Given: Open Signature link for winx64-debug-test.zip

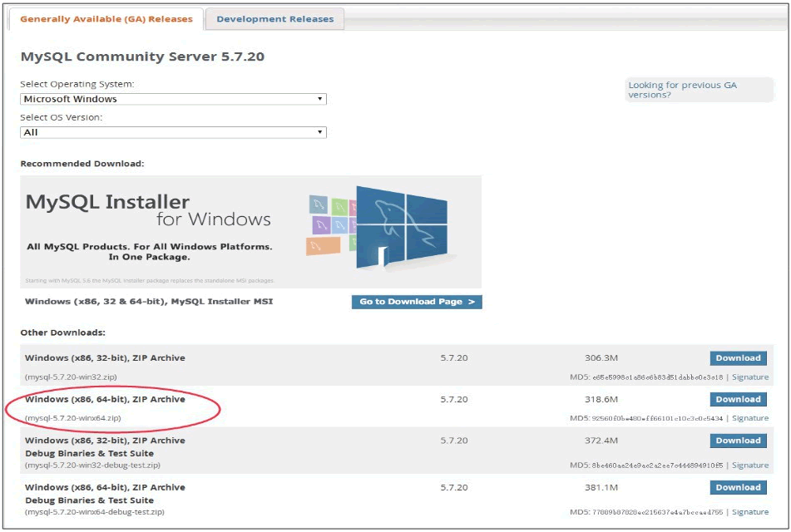Looking at the screenshot, I should [750, 512].
